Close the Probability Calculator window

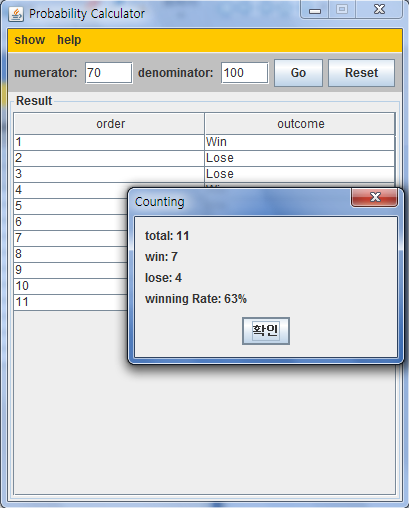pyautogui.click(x=379, y=9)
